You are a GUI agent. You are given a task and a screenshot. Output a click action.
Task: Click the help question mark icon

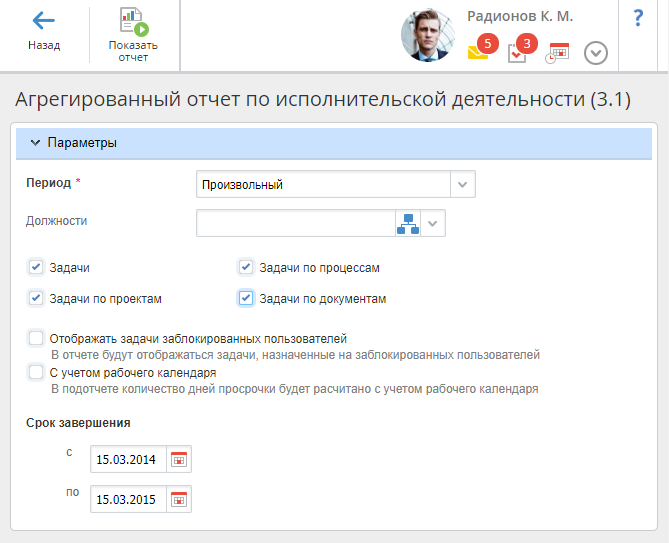coord(638,19)
